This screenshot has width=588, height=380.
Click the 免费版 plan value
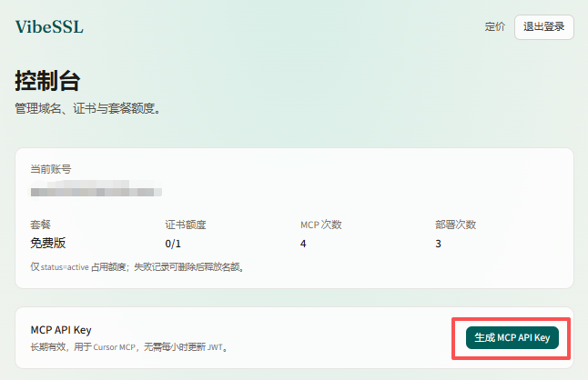(48, 244)
